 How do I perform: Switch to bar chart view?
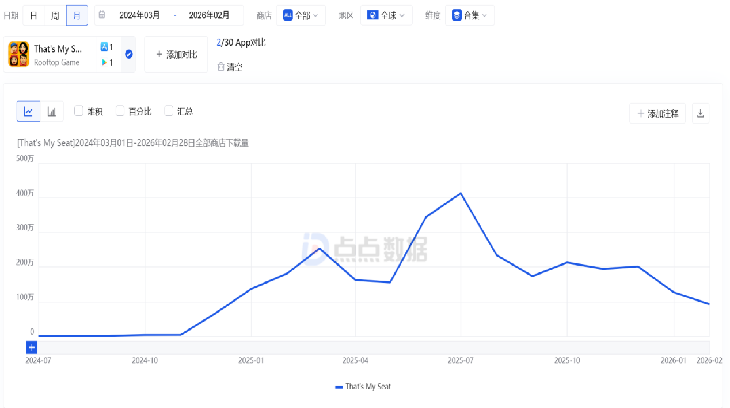coord(52,112)
